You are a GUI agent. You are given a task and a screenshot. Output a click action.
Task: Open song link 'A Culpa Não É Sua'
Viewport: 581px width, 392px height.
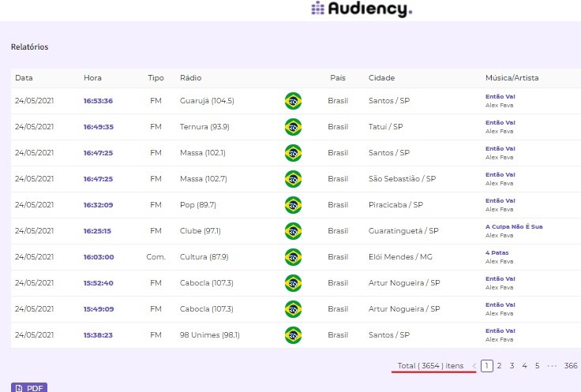coord(513,226)
